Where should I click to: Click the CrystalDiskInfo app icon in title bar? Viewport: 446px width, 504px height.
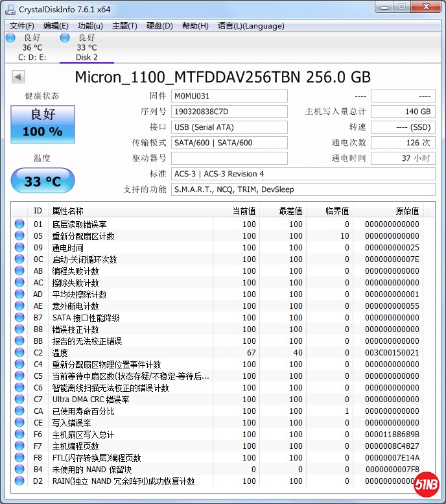[x=9, y=9]
